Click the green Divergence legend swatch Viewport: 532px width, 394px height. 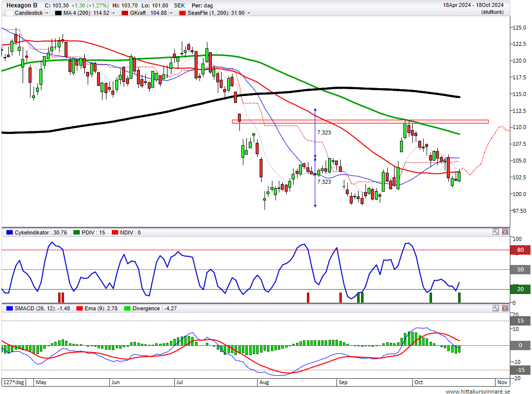[x=127, y=308]
